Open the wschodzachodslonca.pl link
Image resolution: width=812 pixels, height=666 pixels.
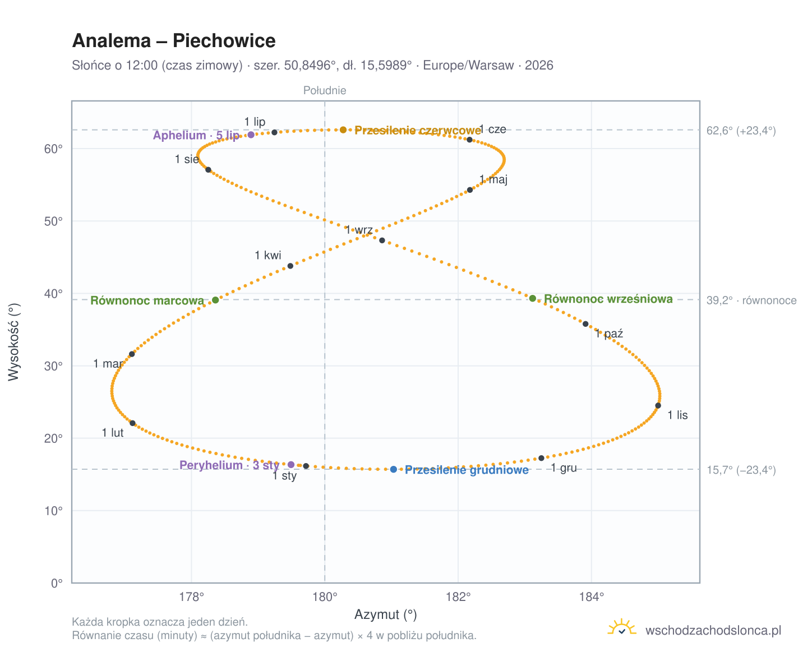pos(713,631)
